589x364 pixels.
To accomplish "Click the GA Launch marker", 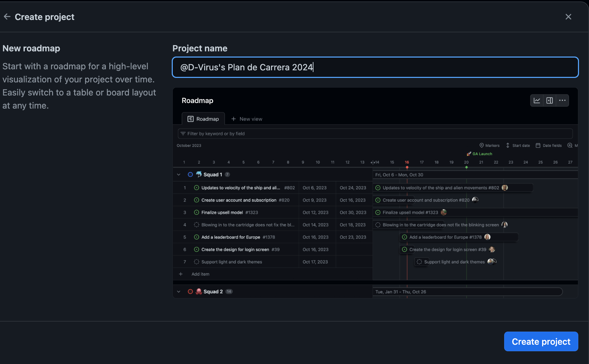I will coord(479,154).
